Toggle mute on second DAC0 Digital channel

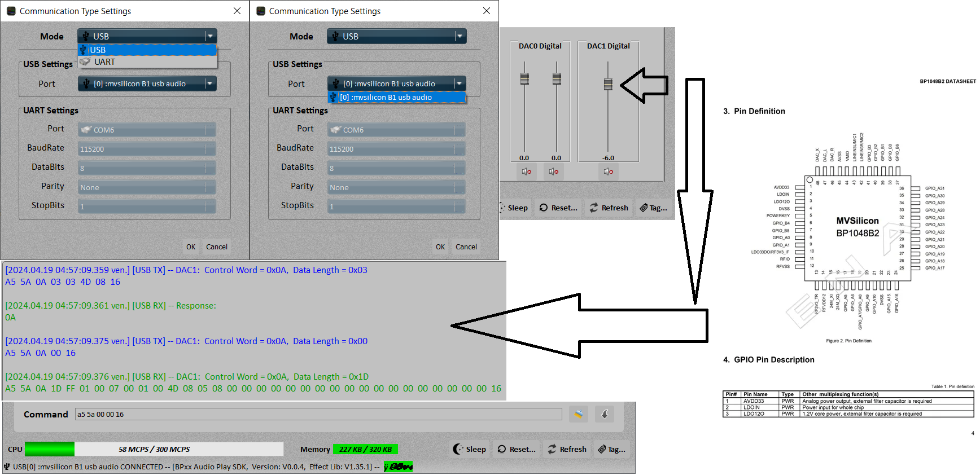pyautogui.click(x=554, y=171)
